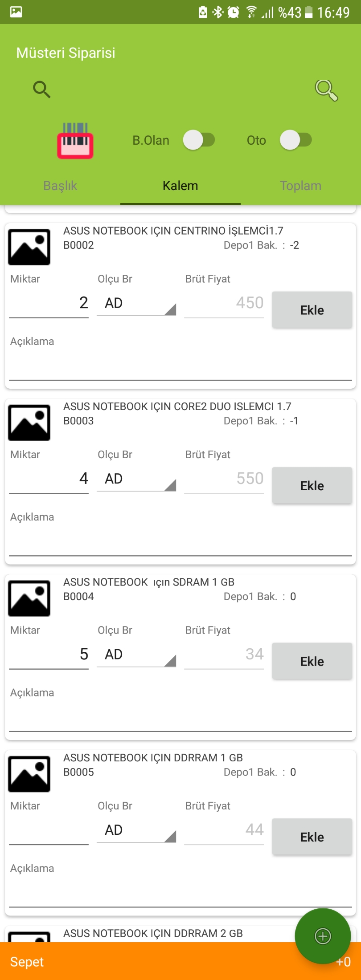Screen dimensions: 361x980
Task: Open the AD unit dropdown for B0003
Action: tap(136, 479)
